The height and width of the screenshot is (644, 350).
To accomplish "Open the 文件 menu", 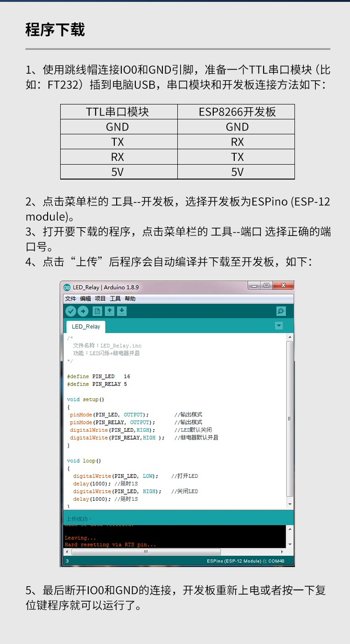I will (70, 299).
